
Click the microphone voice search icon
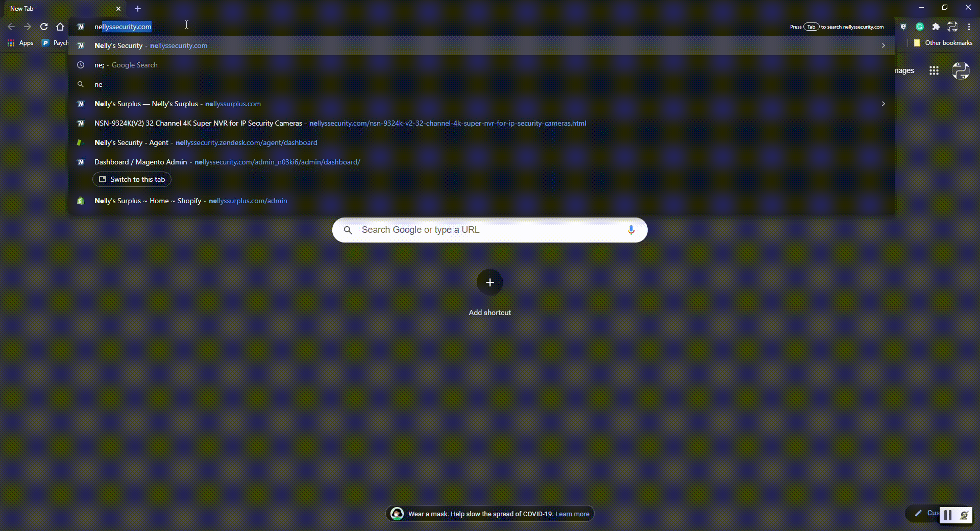(631, 230)
